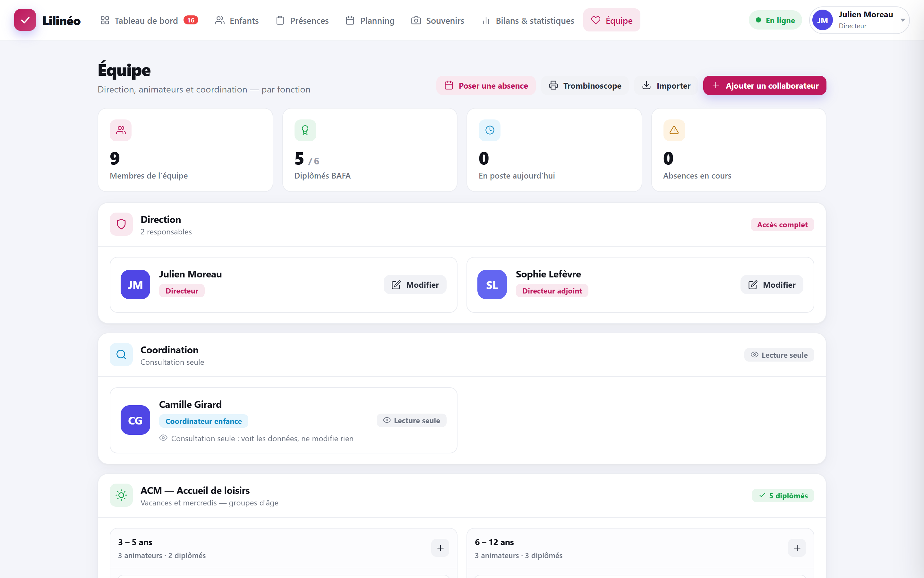Viewport: 924px width, 578px height.
Task: Expand the Julien Moreau user menu arrow
Action: coord(903,20)
